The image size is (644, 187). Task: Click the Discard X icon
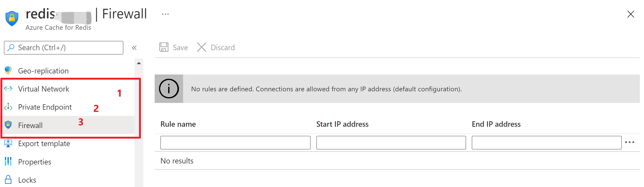(x=201, y=47)
